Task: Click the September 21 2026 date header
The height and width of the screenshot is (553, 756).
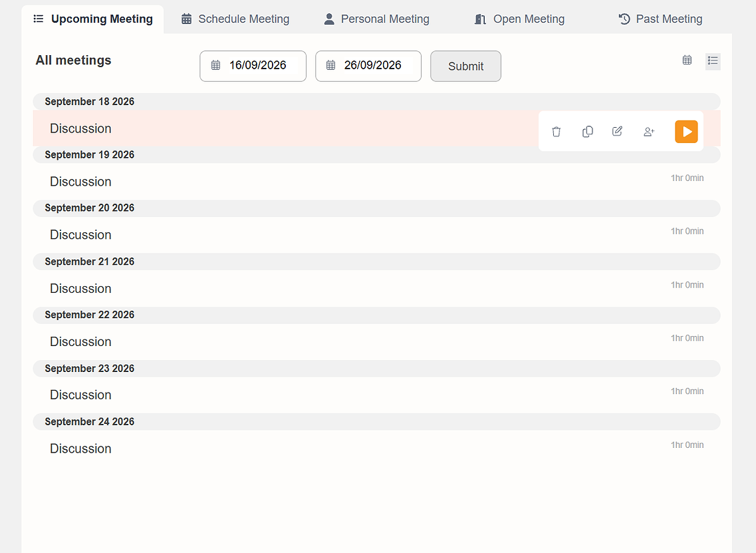Action: (376, 262)
